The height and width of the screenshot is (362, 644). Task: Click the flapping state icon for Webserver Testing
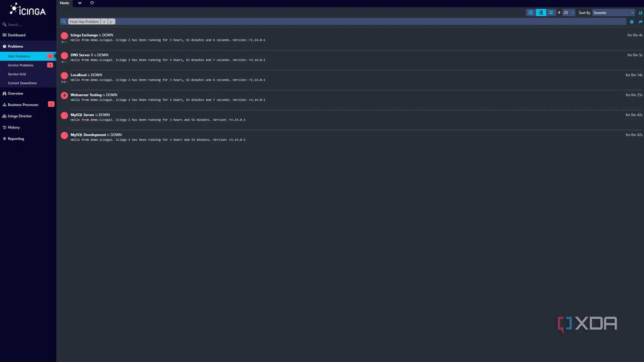(x=64, y=95)
